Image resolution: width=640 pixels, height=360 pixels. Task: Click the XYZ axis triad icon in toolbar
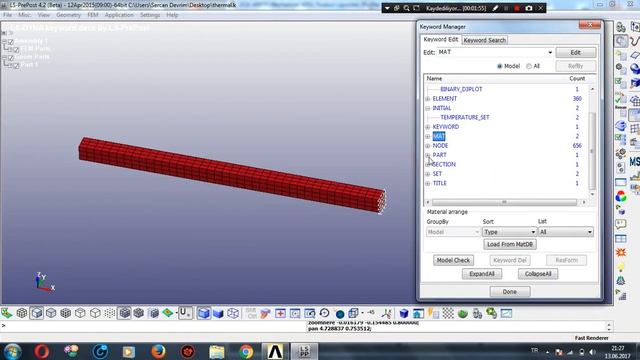(386, 313)
